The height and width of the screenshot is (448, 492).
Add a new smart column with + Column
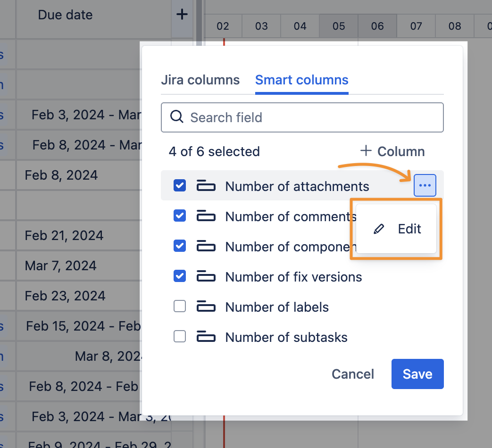tap(392, 151)
